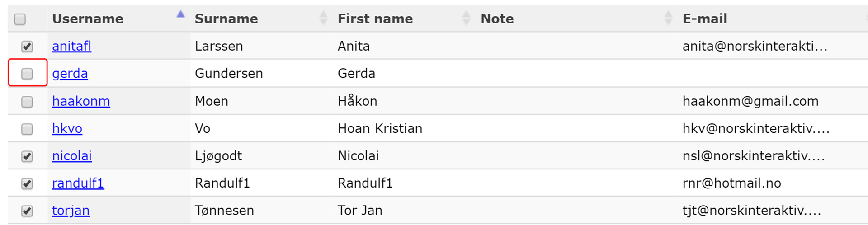Uncheck the anitafl row checkbox

[27, 46]
